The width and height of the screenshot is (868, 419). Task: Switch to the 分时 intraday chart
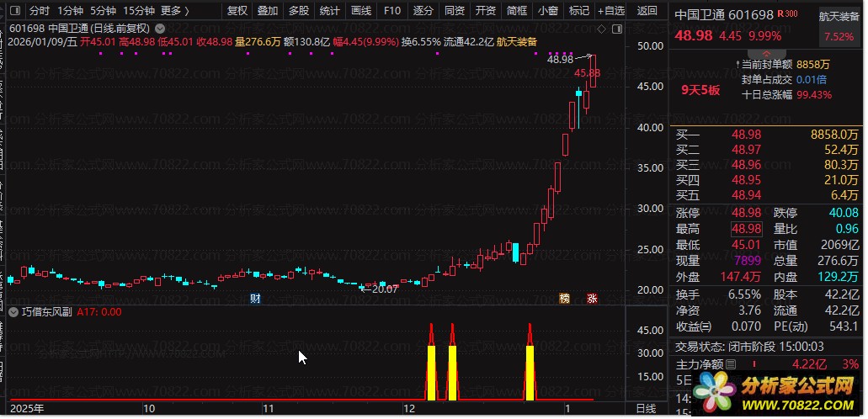(x=40, y=10)
